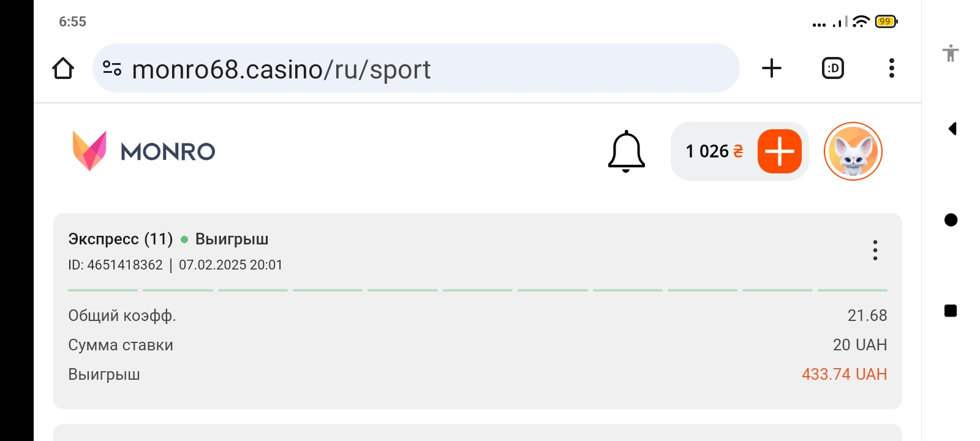
Task: Open the browser three-dot menu
Action: coord(891,68)
